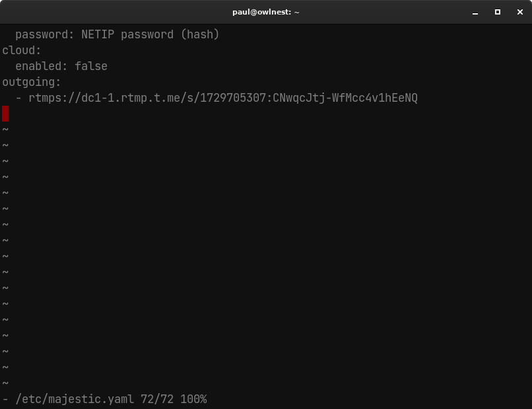Screen dimensions: 532x409
Task: Click the "false" value of enabled
Action: pos(91,66)
